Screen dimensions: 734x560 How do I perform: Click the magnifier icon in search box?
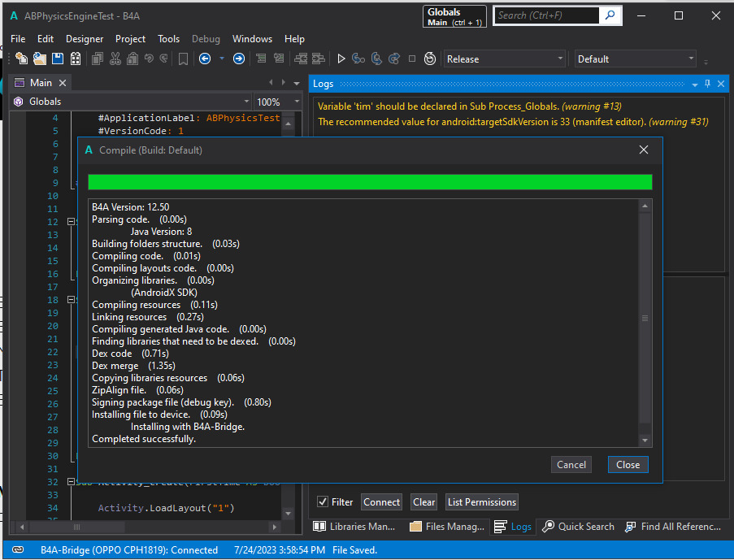coord(610,15)
